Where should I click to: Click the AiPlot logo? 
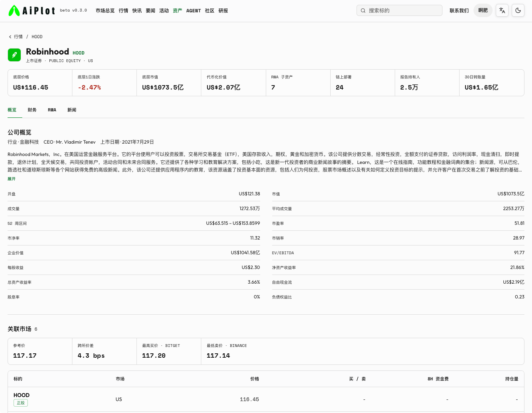pyautogui.click(x=32, y=11)
